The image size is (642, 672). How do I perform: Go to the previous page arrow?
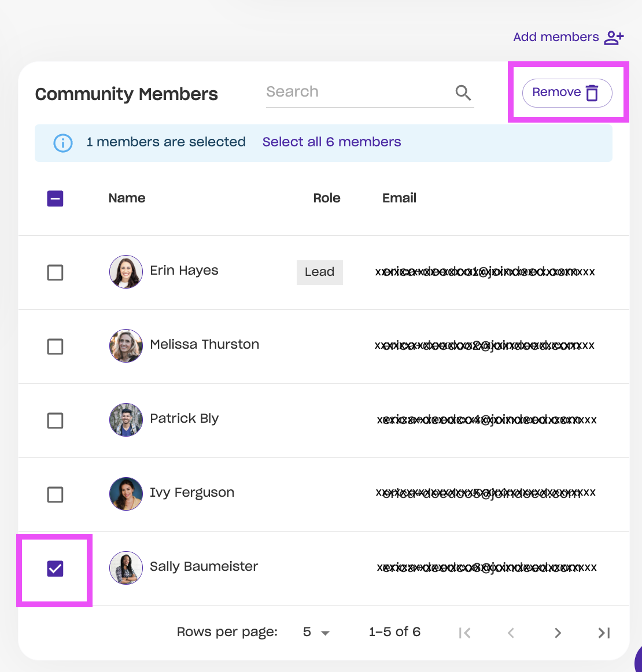511,633
